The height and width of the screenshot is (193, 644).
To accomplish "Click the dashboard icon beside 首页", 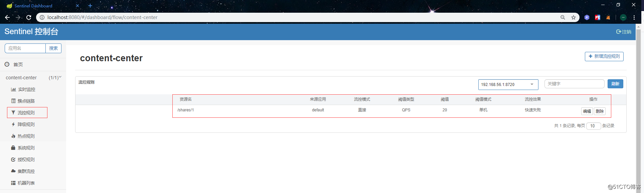I will click(x=7, y=64).
